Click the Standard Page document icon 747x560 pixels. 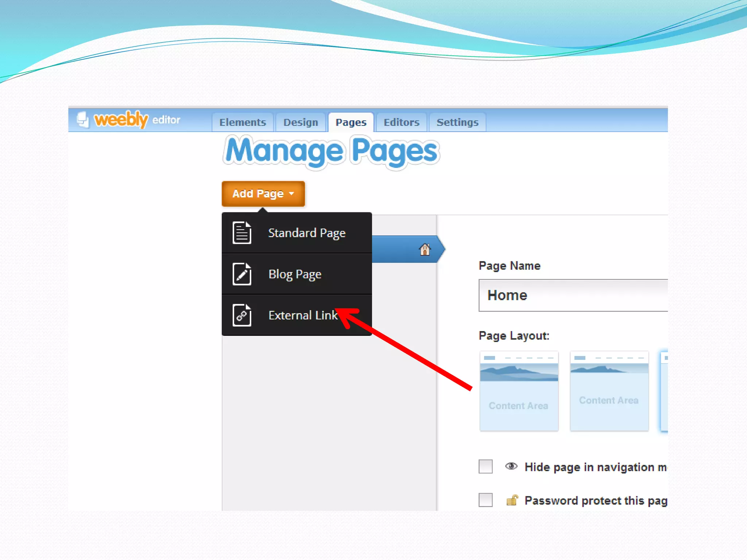pos(242,233)
